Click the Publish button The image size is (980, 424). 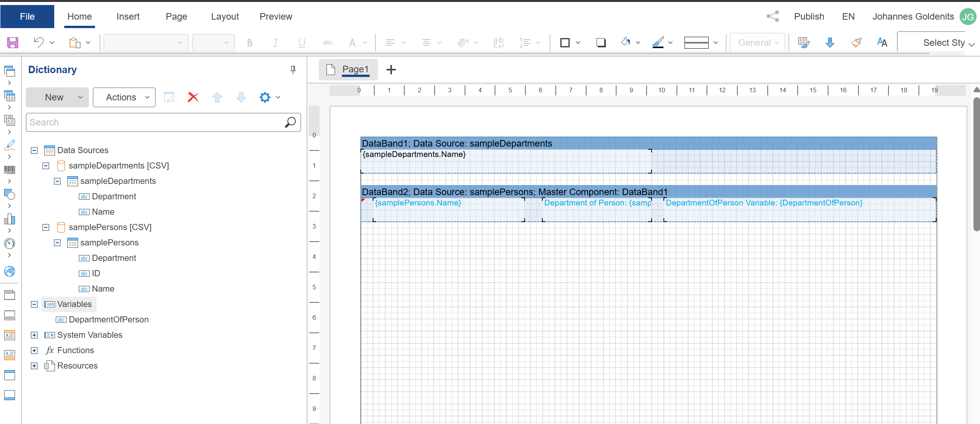tap(809, 17)
